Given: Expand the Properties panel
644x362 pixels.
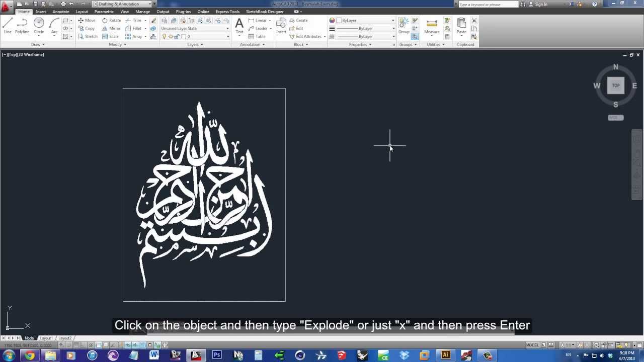Looking at the screenshot, I should pos(360,44).
